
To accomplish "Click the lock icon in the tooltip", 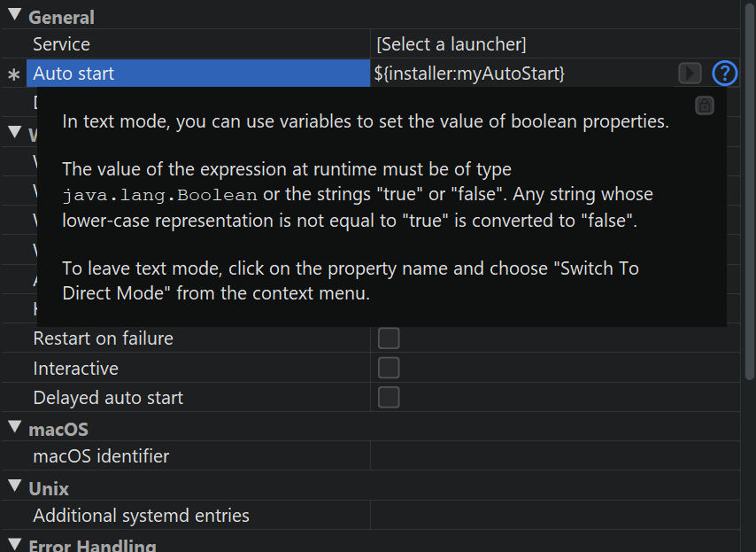I will [705, 105].
